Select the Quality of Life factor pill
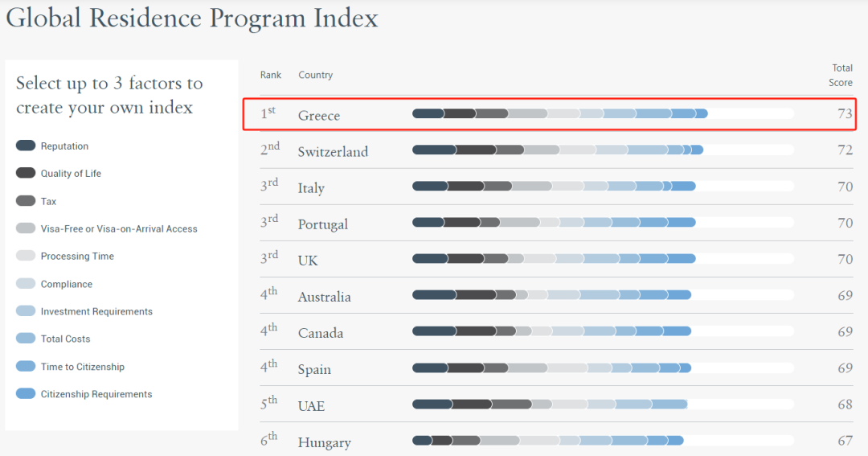Viewport: 868px width, 456px height. [x=26, y=173]
